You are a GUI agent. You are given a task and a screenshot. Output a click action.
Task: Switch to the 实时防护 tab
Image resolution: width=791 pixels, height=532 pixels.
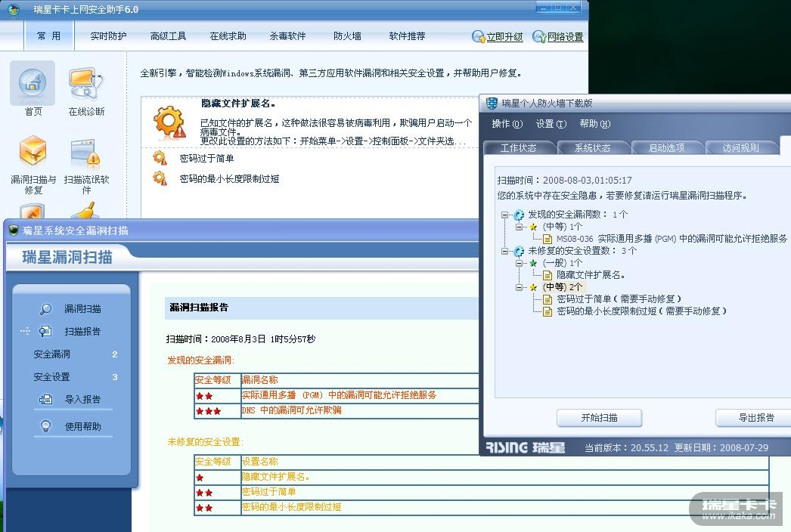click(x=108, y=36)
